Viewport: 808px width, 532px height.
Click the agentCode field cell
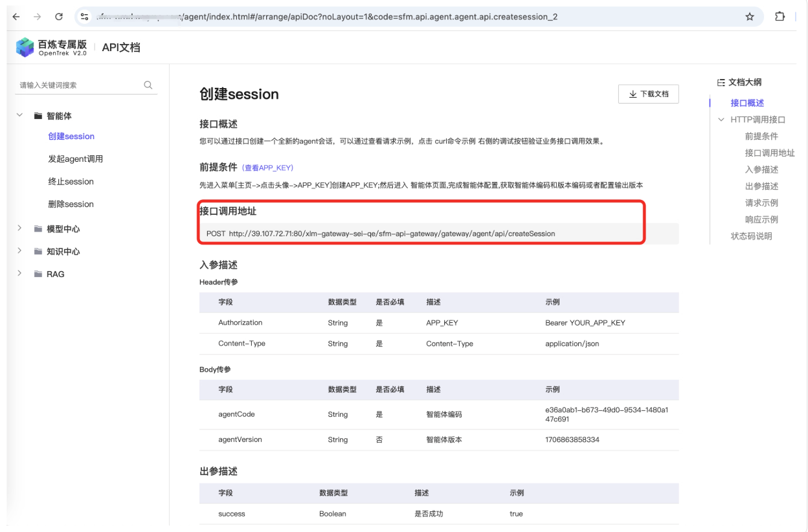point(236,414)
